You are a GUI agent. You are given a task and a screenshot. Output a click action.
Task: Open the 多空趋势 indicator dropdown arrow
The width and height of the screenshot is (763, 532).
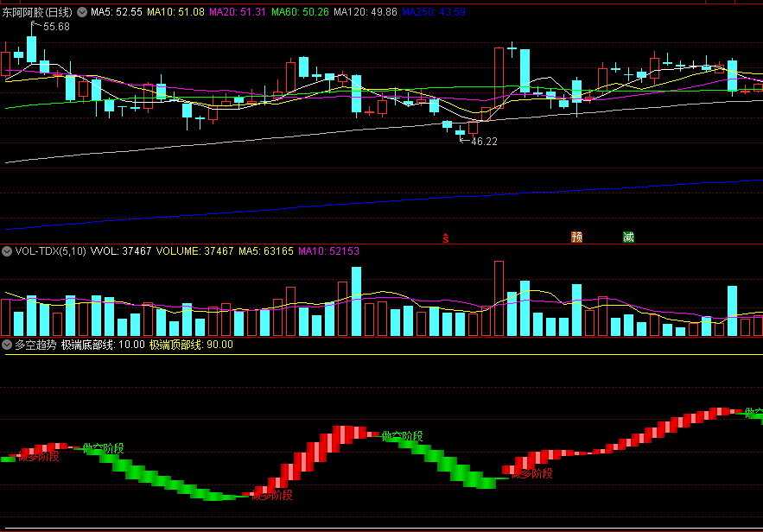(7, 345)
